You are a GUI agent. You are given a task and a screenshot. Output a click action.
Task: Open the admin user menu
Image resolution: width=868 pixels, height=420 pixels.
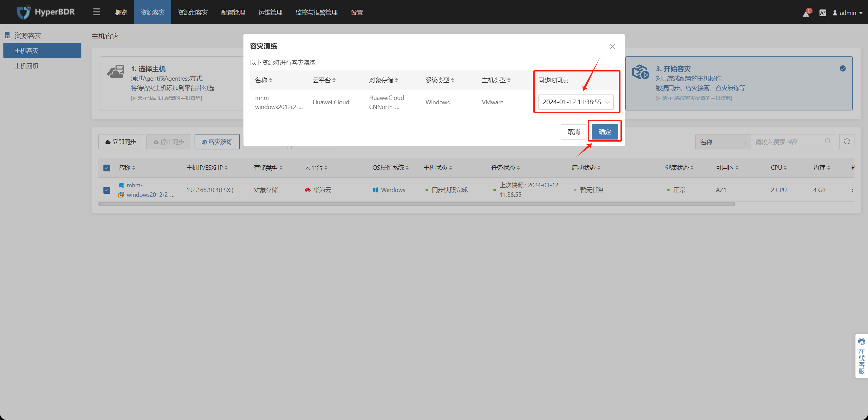(848, 13)
